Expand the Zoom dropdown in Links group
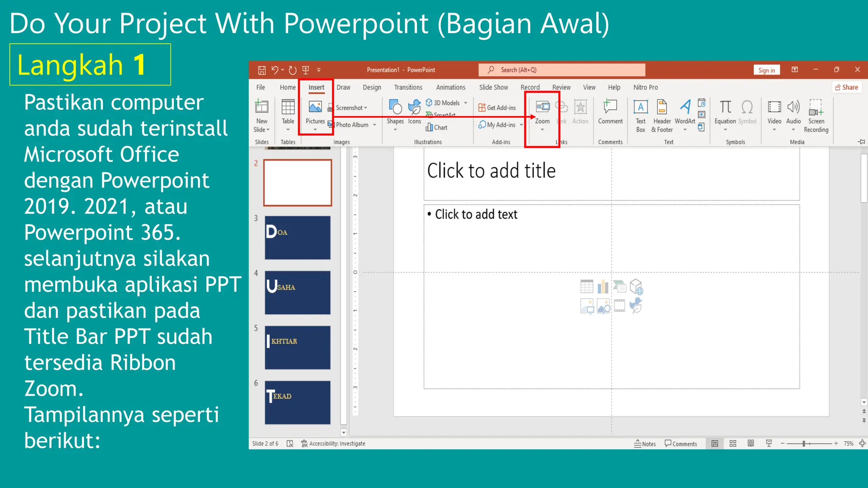The image size is (868, 488). tap(542, 130)
